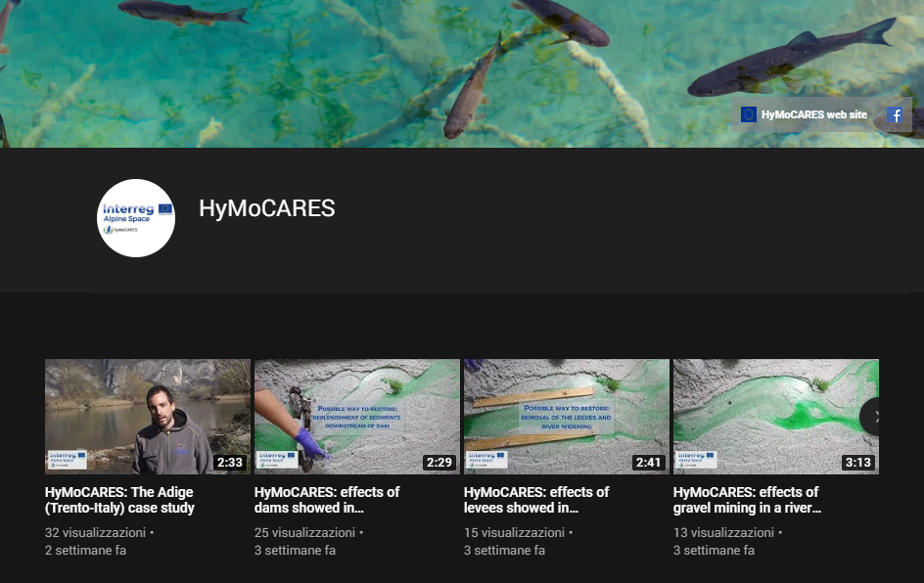Click '3 settimane fa' under gravel mining video
The width and height of the screenshot is (924, 583).
click(x=714, y=550)
